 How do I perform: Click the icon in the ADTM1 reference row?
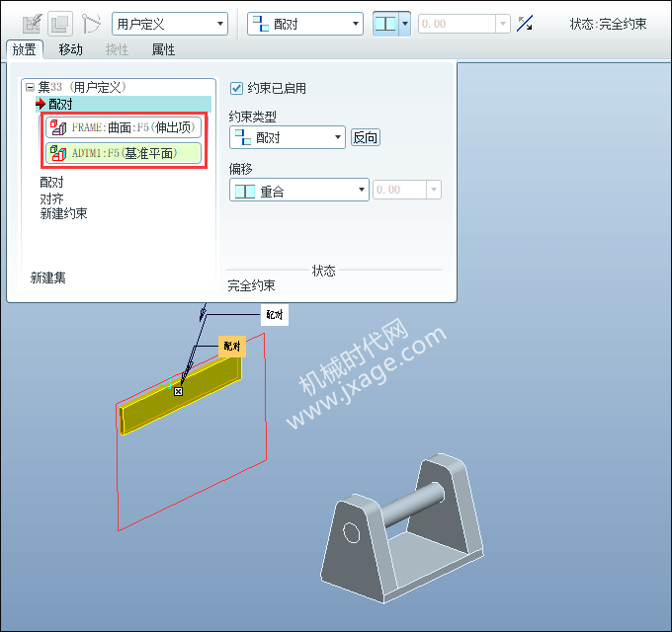[x=58, y=153]
